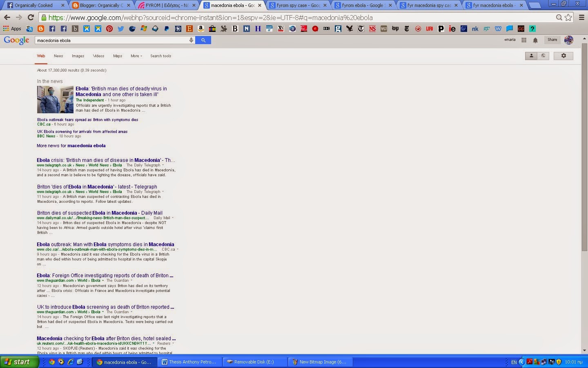
Task: Open 'Thesis Anthony Petro' taskbar item
Action: click(190, 362)
